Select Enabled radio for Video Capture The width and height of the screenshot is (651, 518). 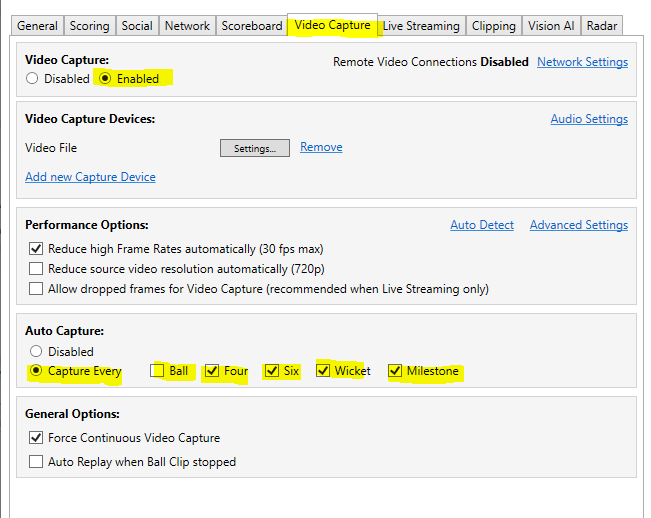click(x=105, y=78)
